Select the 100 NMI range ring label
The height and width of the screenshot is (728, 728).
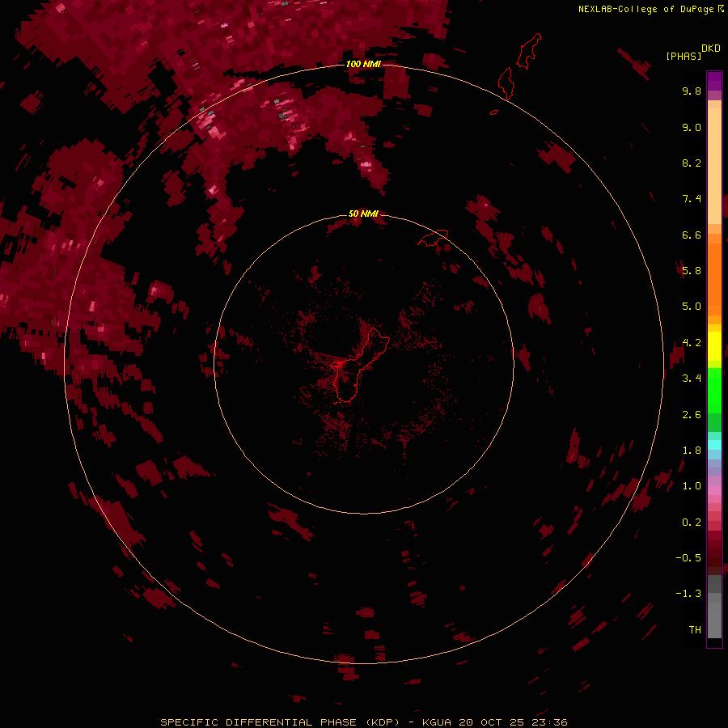tap(363, 64)
